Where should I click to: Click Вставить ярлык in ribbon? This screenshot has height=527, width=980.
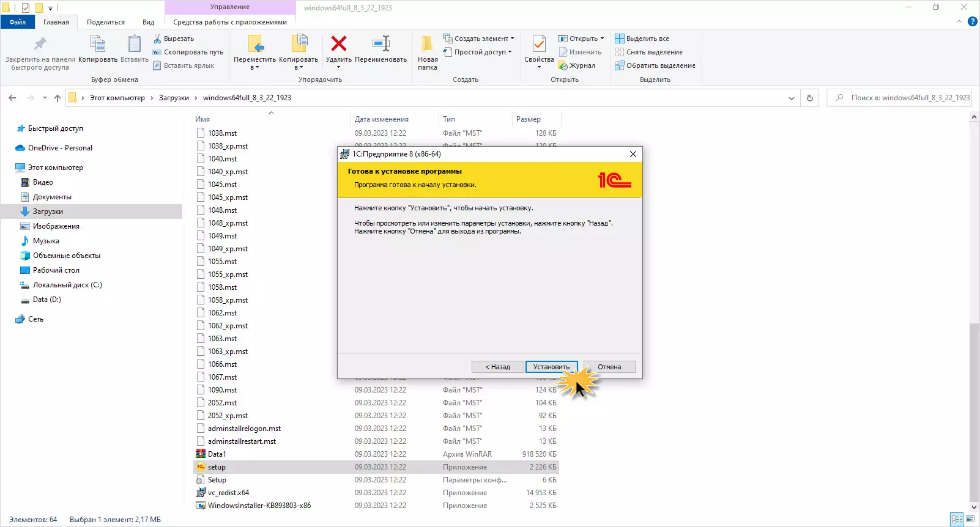(x=184, y=65)
